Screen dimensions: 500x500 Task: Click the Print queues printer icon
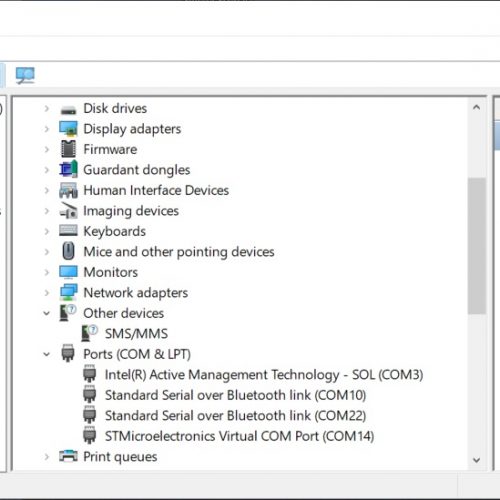(68, 456)
